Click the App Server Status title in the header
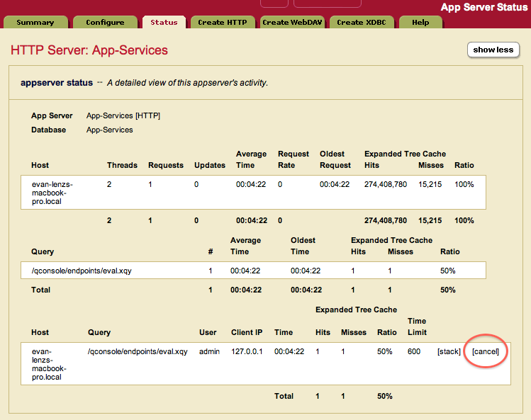 [x=484, y=7]
